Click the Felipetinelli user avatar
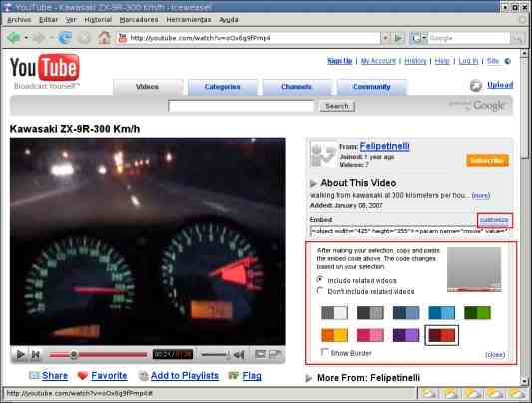Viewport: 532px width, 403px height. (x=323, y=155)
